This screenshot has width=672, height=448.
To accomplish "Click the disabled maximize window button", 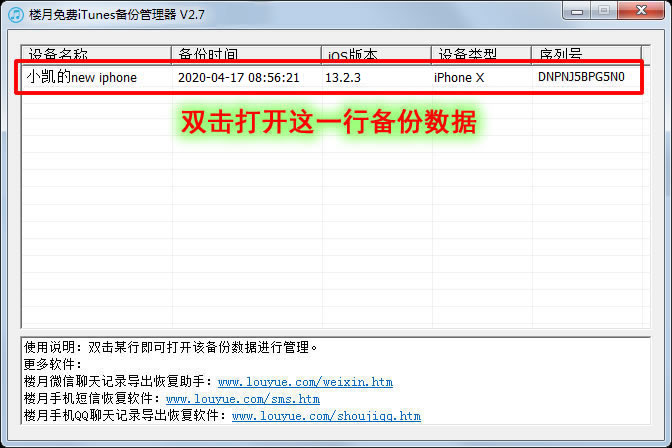I will tap(604, 11).
